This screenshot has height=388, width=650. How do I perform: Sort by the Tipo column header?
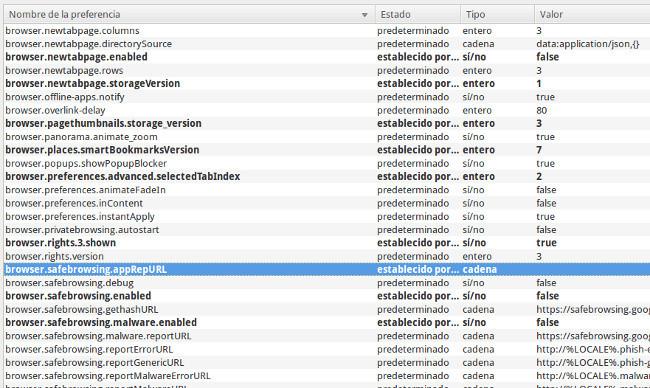pos(497,15)
